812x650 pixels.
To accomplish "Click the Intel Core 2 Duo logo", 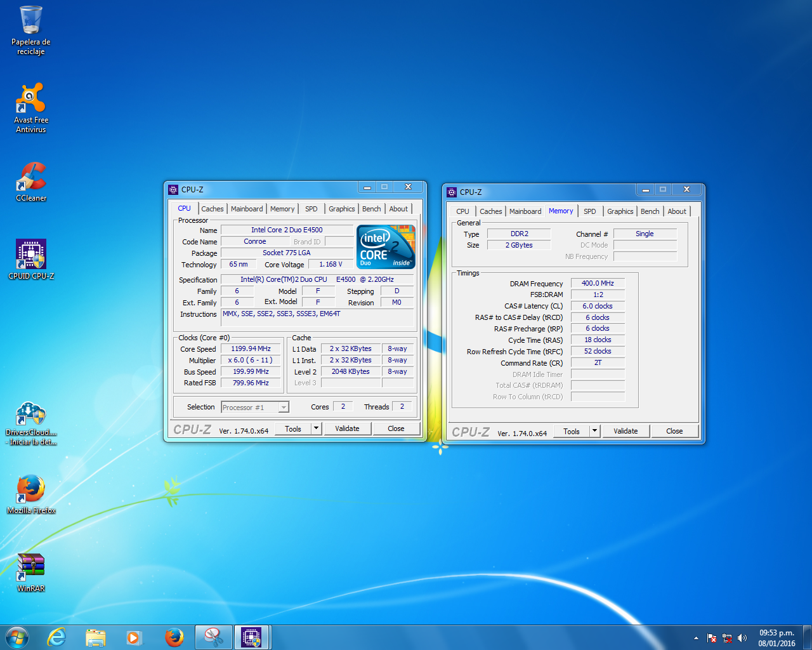I will pos(386,246).
